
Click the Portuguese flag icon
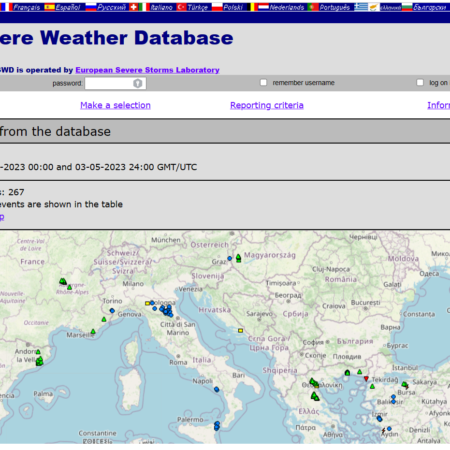pos(313,7)
